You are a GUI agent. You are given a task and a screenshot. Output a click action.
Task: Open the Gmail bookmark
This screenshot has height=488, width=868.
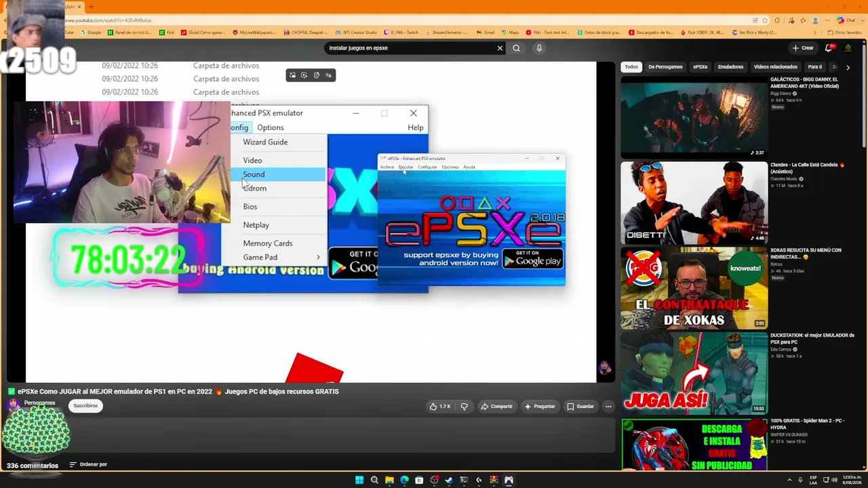pyautogui.click(x=486, y=33)
